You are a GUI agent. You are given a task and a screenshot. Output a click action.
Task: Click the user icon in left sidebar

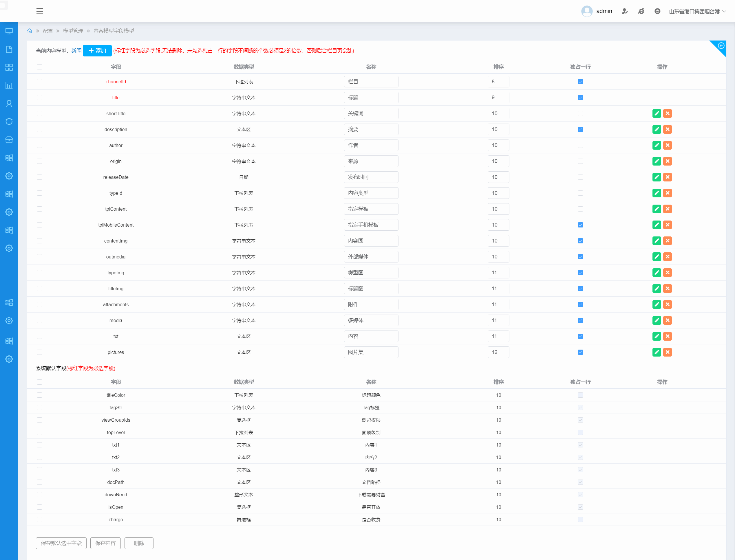[9, 104]
